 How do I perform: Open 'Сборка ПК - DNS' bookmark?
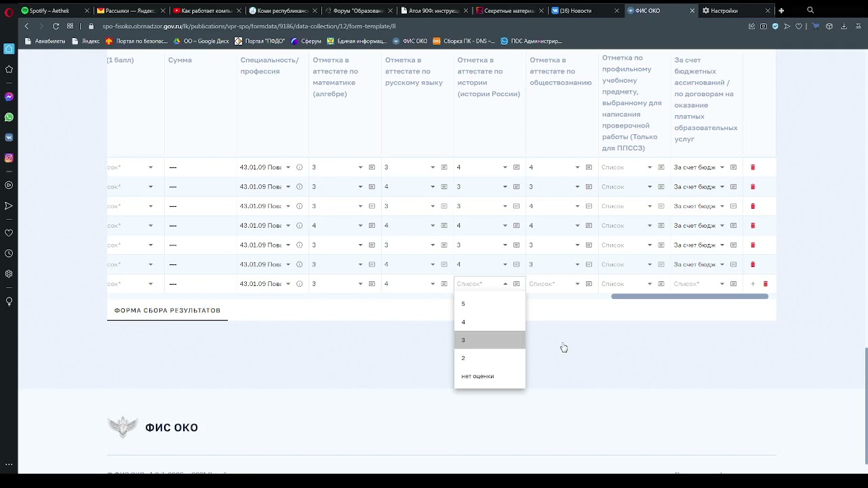click(464, 41)
